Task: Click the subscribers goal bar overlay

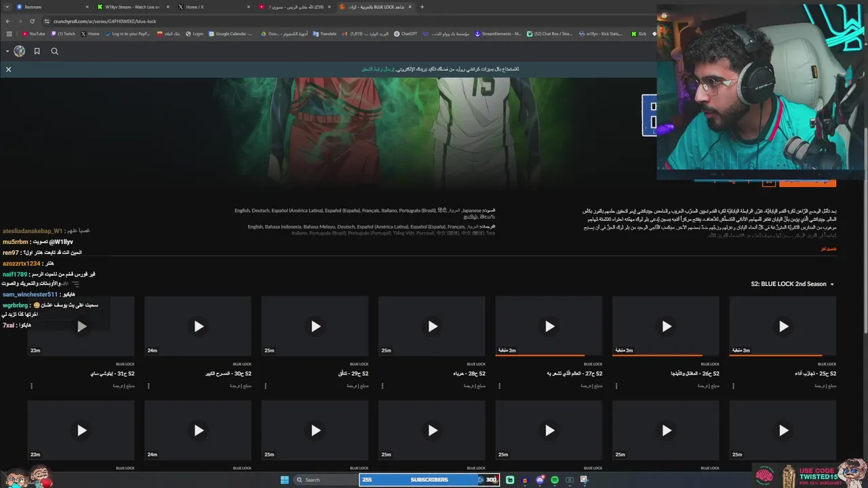Action: coord(429,480)
